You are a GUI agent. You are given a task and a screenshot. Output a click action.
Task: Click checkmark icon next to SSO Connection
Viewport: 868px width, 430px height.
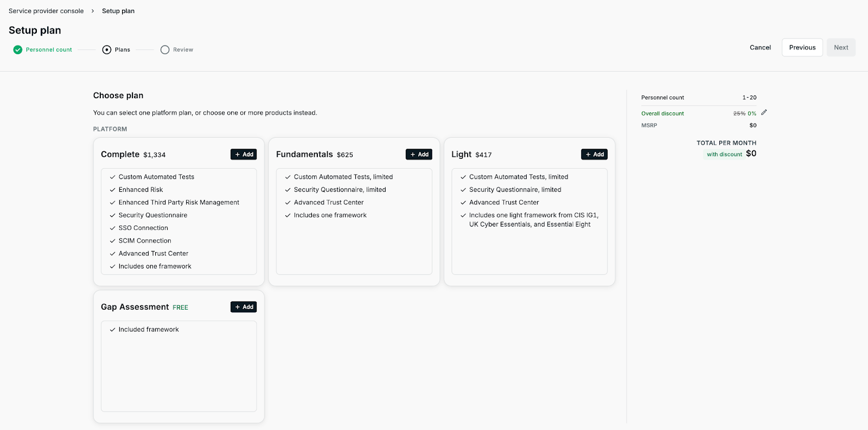(x=113, y=228)
